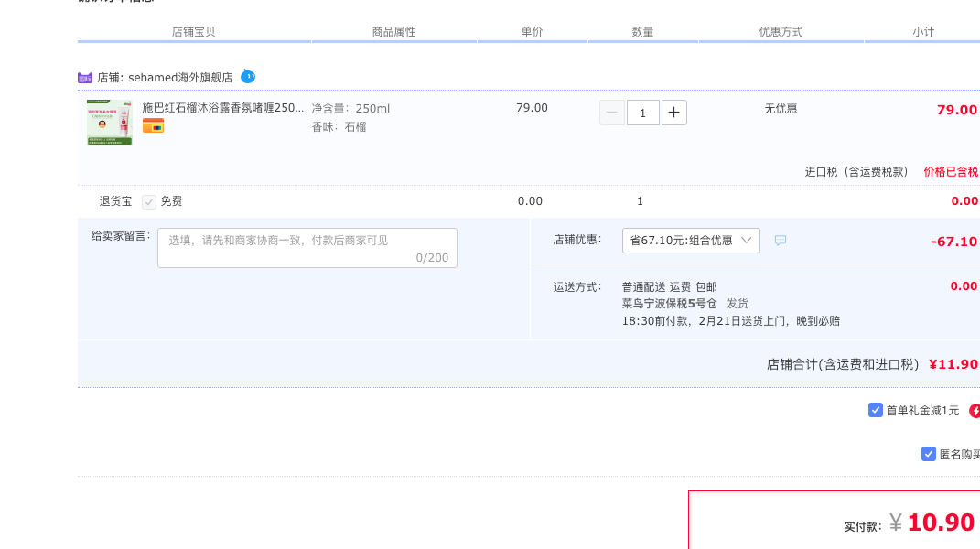Click the red lightning icon beside 首单礼金

click(x=975, y=411)
